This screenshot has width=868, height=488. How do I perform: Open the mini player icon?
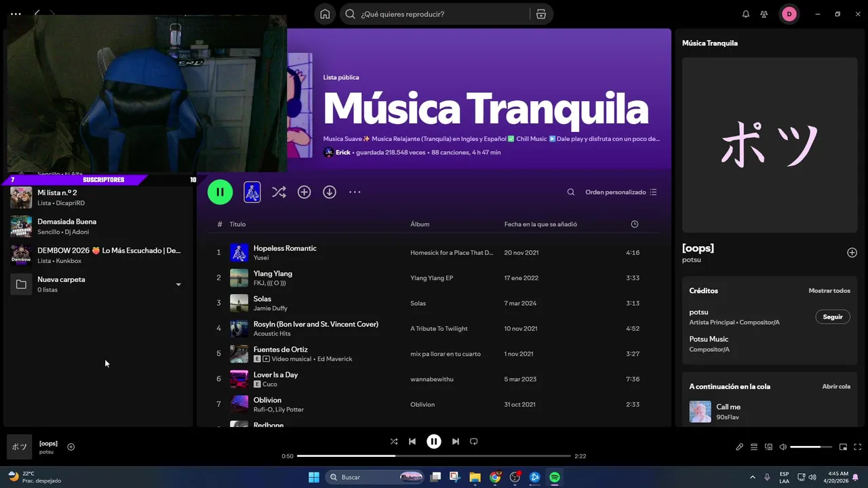pos(843,447)
